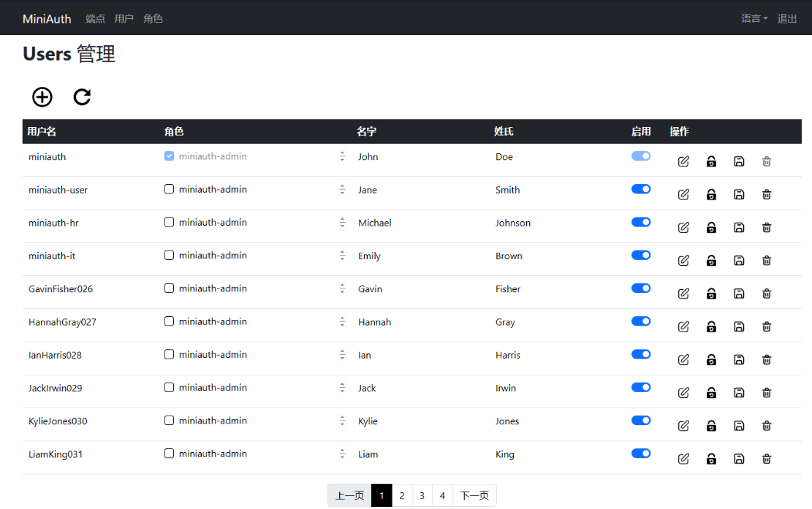
Task: Check miniauth-admin role for HannahGray027
Action: coord(169,321)
